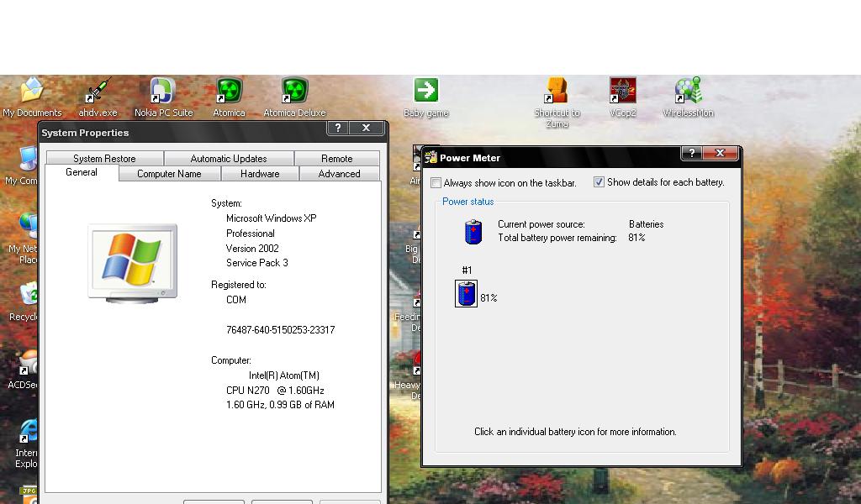The width and height of the screenshot is (861, 504).
Task: Switch to the System Restore tab
Action: point(104,159)
